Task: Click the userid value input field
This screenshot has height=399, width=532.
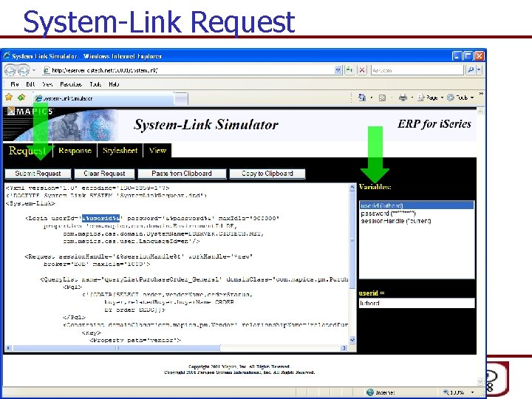Action: pos(417,303)
